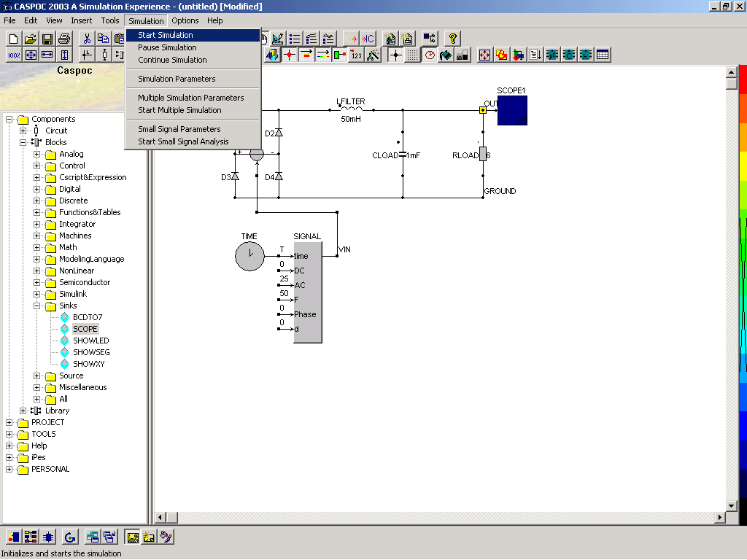
Task: Choose Continue Simulation menu entry
Action: (x=193, y=60)
